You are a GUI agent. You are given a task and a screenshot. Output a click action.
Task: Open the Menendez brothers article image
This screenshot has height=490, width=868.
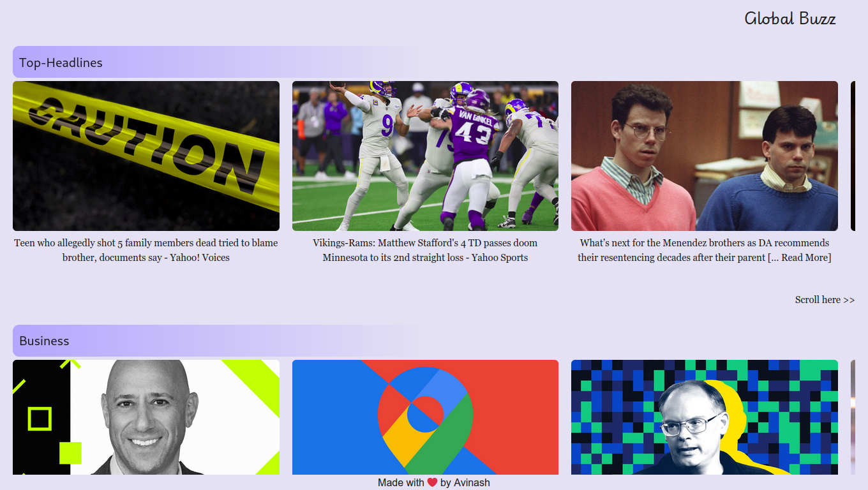[705, 156]
